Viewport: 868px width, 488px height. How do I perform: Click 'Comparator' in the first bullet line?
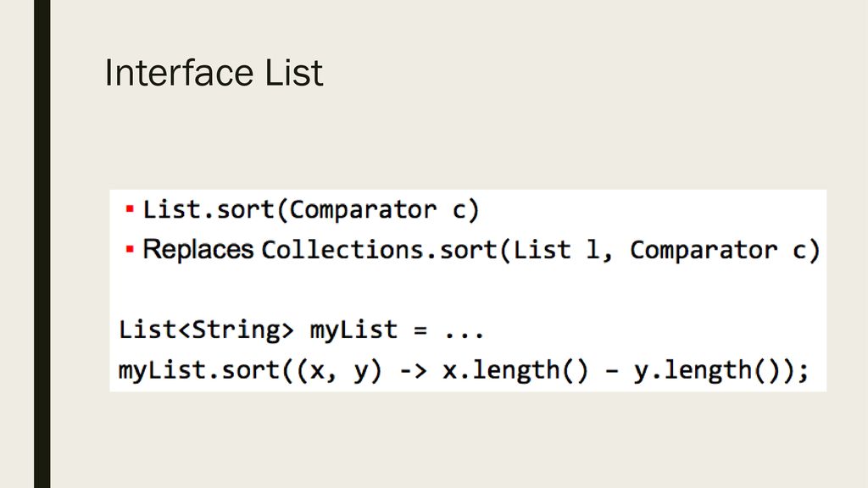pos(363,210)
